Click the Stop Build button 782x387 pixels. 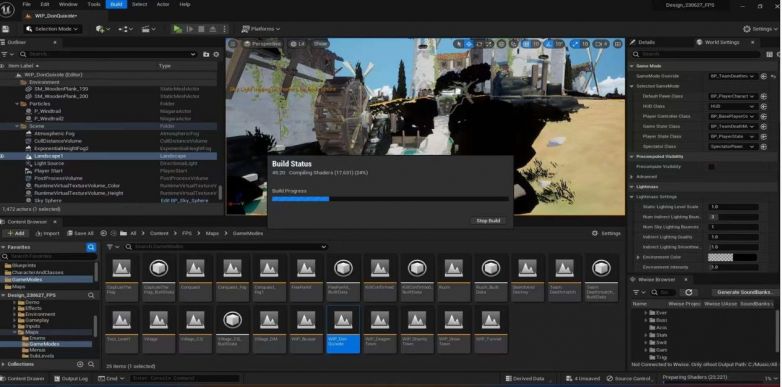[488, 220]
